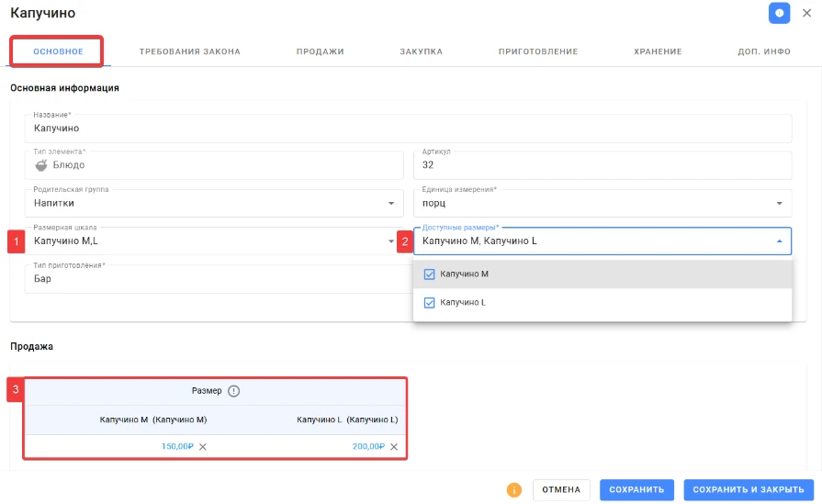The image size is (822, 504).
Task: Remove the 200,00₽ price with its X
Action: coord(394,447)
